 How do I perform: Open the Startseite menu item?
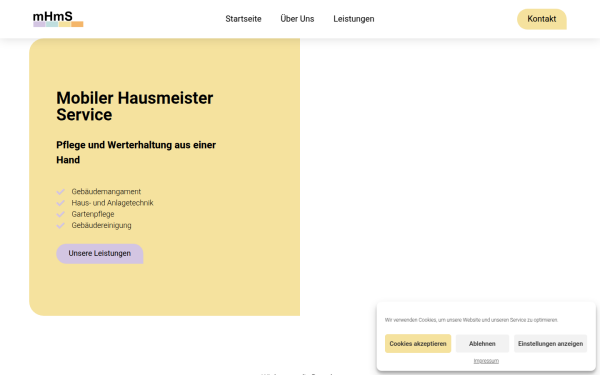point(243,19)
